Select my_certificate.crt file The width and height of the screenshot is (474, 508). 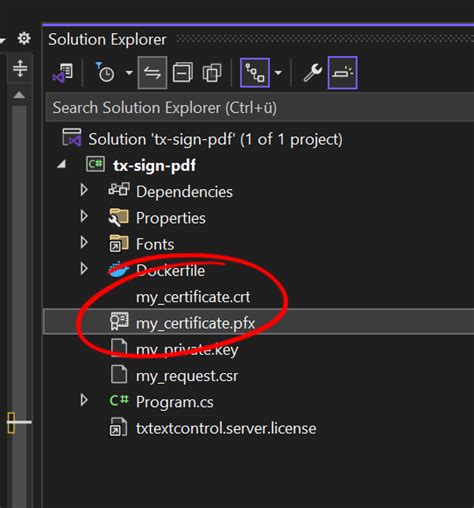193,297
